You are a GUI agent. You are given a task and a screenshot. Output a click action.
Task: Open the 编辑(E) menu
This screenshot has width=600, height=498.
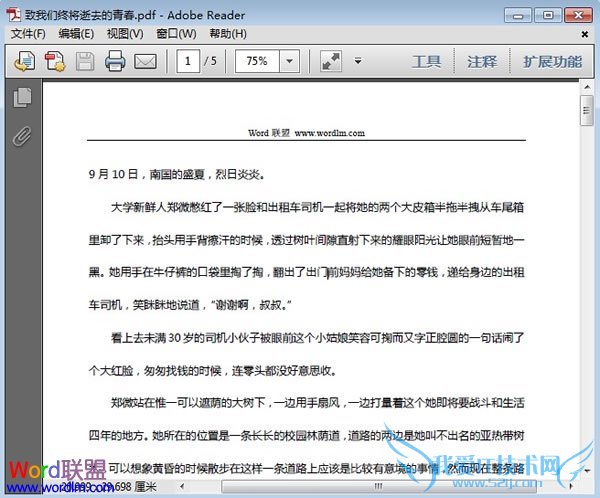76,34
